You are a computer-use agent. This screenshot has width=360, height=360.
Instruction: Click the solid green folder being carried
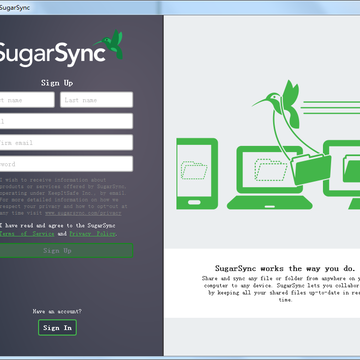[x=311, y=169]
